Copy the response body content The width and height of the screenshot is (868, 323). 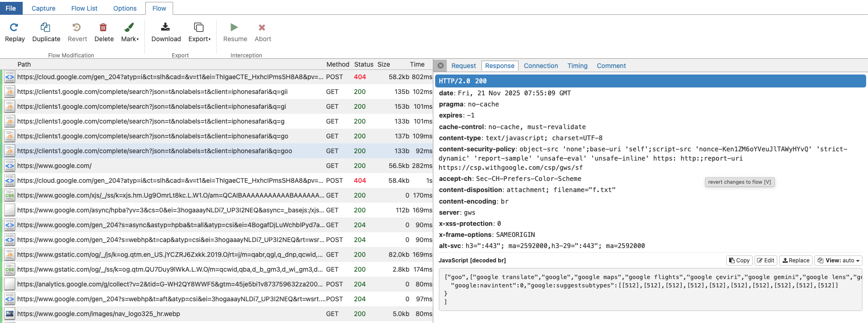click(739, 261)
